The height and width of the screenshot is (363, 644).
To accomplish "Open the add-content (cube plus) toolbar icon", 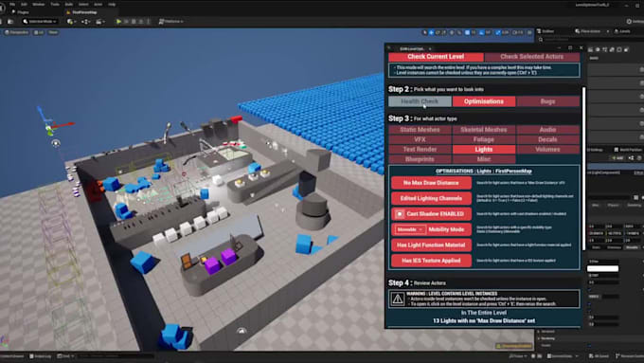I will click(x=71, y=22).
